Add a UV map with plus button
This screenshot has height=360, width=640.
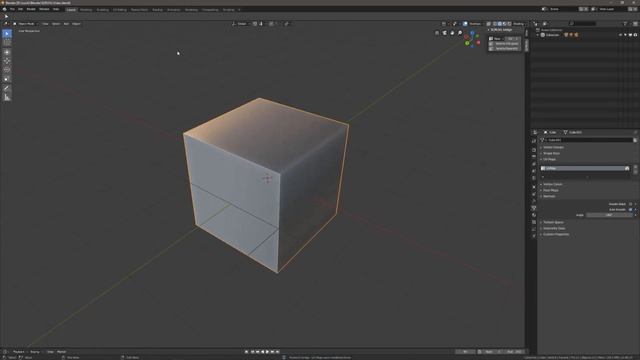click(x=635, y=168)
